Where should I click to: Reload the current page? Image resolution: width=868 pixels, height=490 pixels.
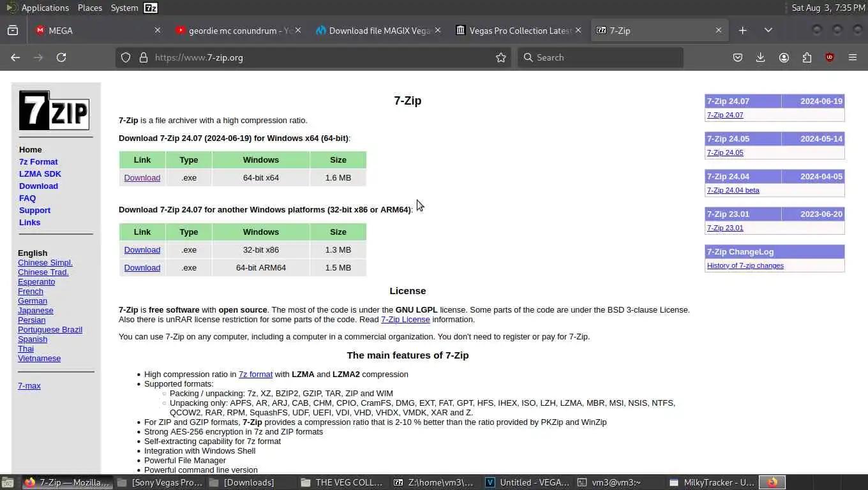pyautogui.click(x=61, y=57)
